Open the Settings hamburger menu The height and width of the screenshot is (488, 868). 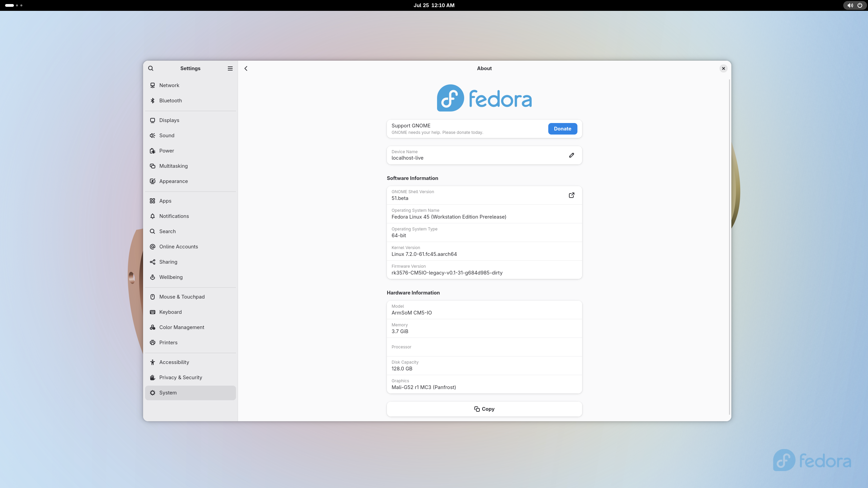(230, 68)
